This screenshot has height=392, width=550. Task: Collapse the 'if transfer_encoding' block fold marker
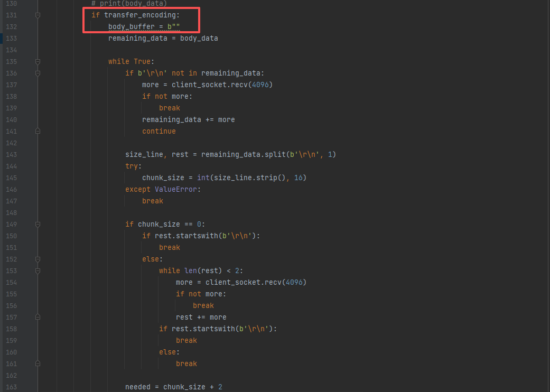click(x=38, y=15)
